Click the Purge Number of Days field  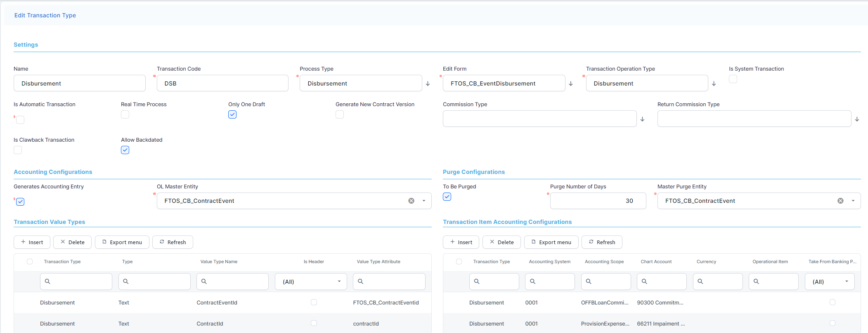pos(598,201)
